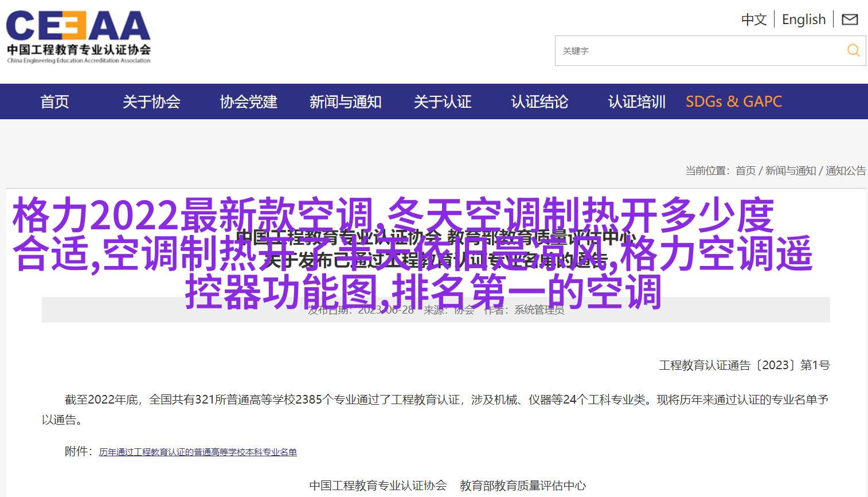The image size is (868, 497).
Task: Click the signature 中国工程教育专业认证协会 at bottom
Action: (x=378, y=486)
